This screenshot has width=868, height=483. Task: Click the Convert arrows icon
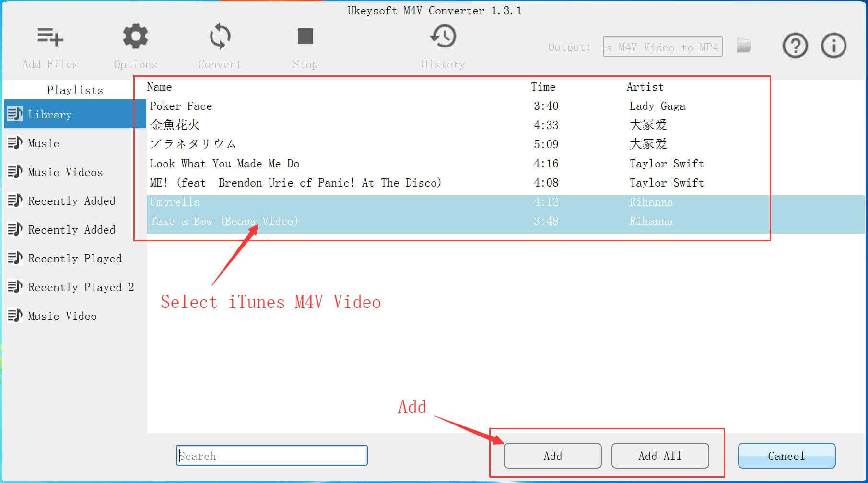[220, 36]
